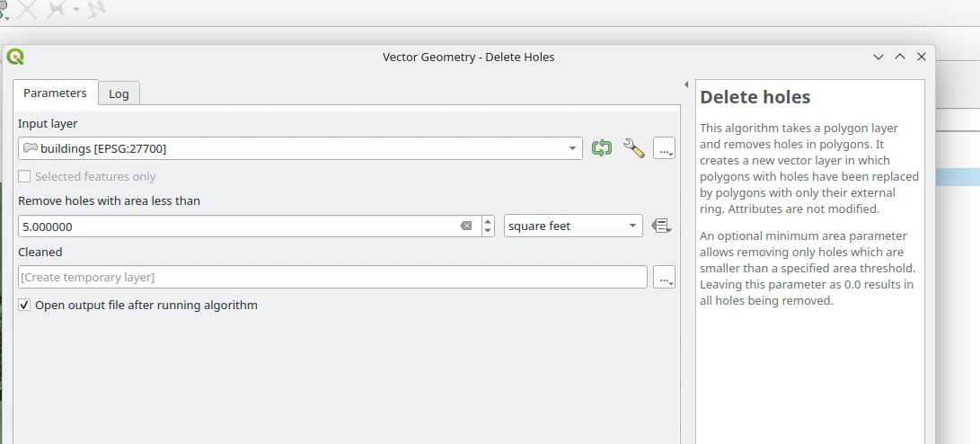
Task: Click the Cleaned output path text field
Action: (x=332, y=278)
